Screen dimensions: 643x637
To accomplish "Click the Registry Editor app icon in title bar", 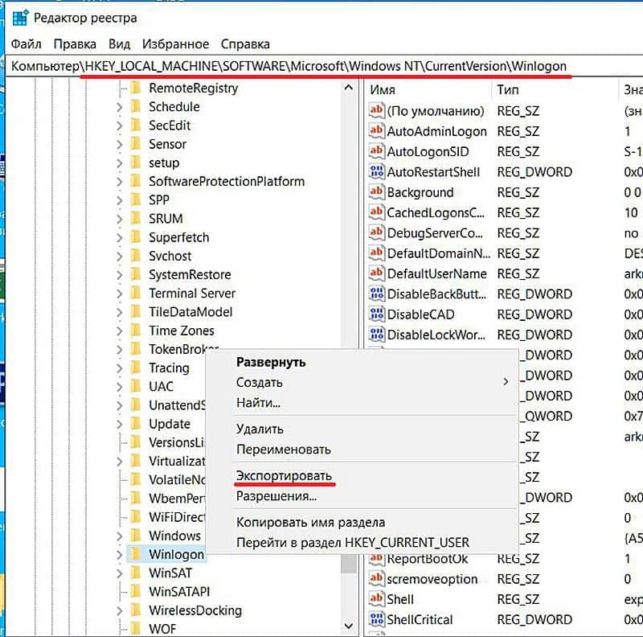I will (20, 18).
